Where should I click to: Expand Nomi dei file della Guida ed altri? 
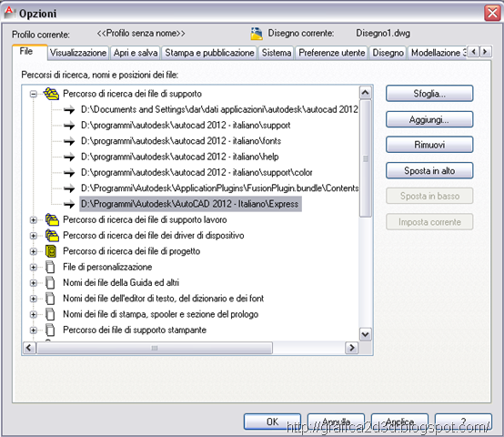pyautogui.click(x=33, y=283)
